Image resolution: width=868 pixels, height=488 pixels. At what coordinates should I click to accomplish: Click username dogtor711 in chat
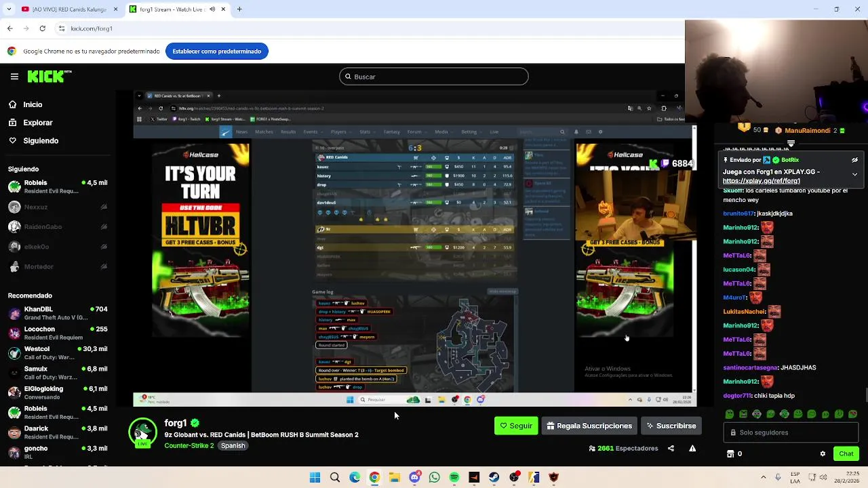(738, 396)
